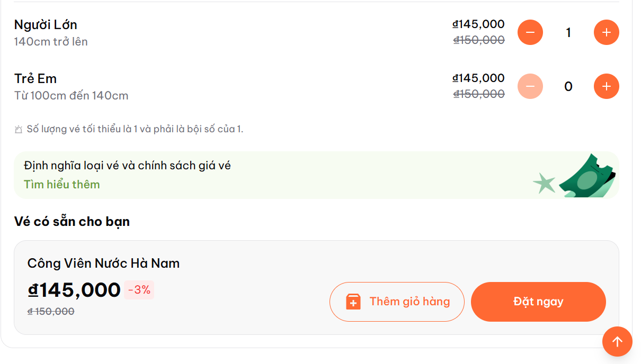Click the Người Lớn ticket type label
This screenshot has height=364, width=641.
point(46,24)
